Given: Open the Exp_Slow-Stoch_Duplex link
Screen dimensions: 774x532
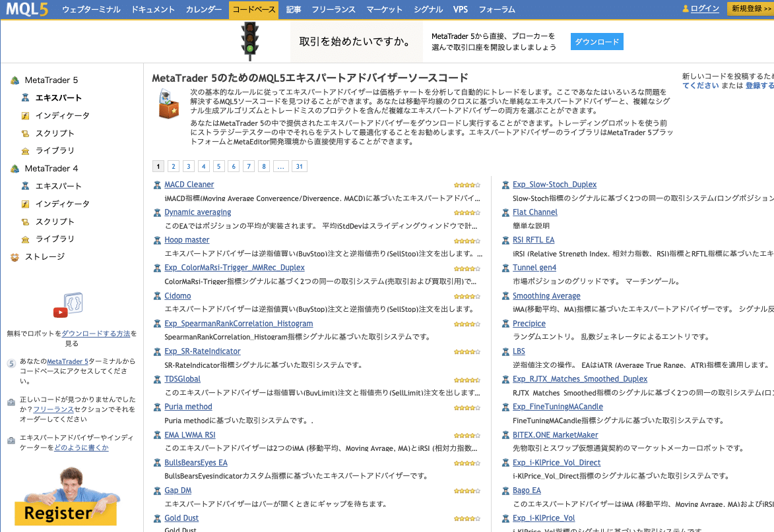Looking at the screenshot, I should 554,185.
